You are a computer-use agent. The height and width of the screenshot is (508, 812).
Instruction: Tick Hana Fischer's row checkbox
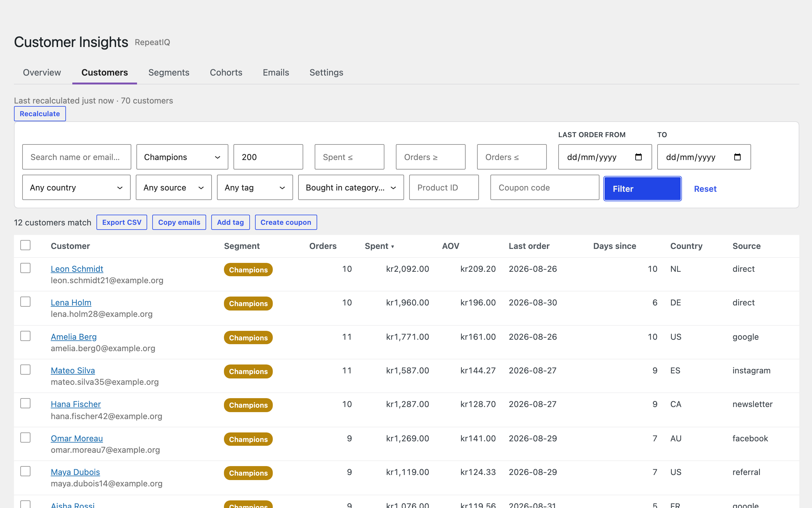[25, 403]
